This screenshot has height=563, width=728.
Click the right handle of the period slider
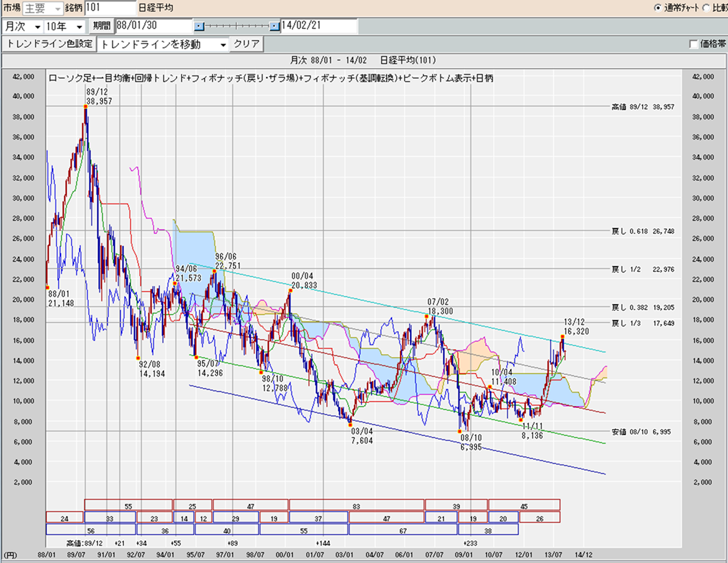(x=274, y=27)
